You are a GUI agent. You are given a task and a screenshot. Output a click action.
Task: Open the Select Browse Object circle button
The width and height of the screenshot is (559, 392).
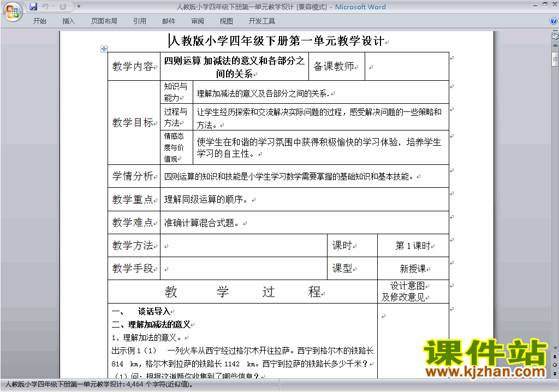tap(555, 365)
